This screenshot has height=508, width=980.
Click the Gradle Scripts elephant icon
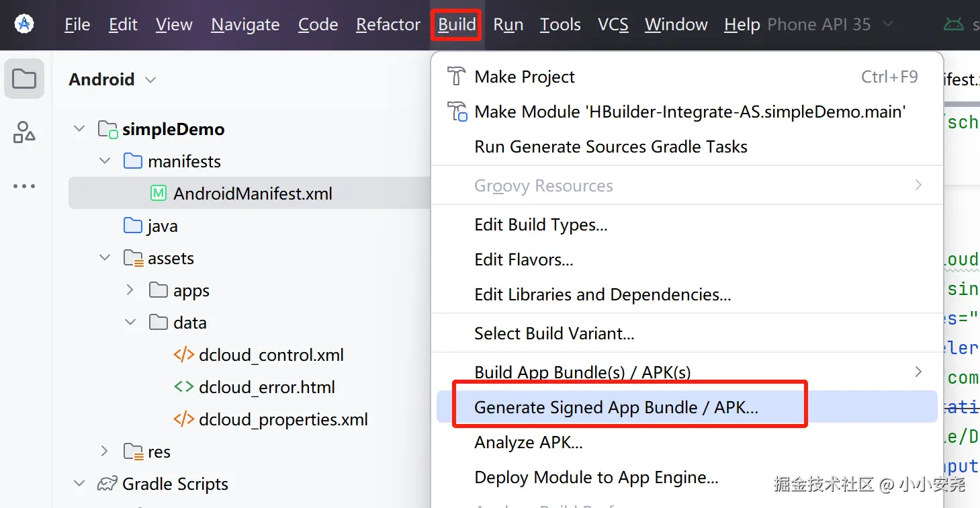click(107, 484)
